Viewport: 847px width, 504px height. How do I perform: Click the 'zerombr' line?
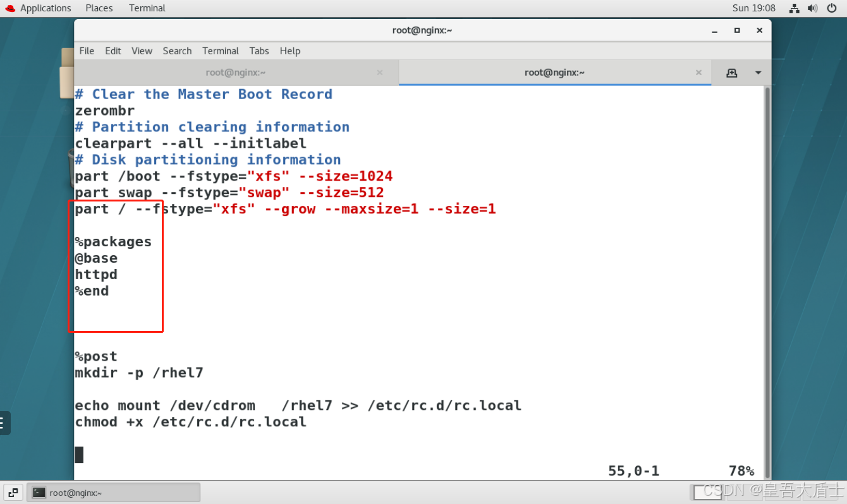click(105, 111)
